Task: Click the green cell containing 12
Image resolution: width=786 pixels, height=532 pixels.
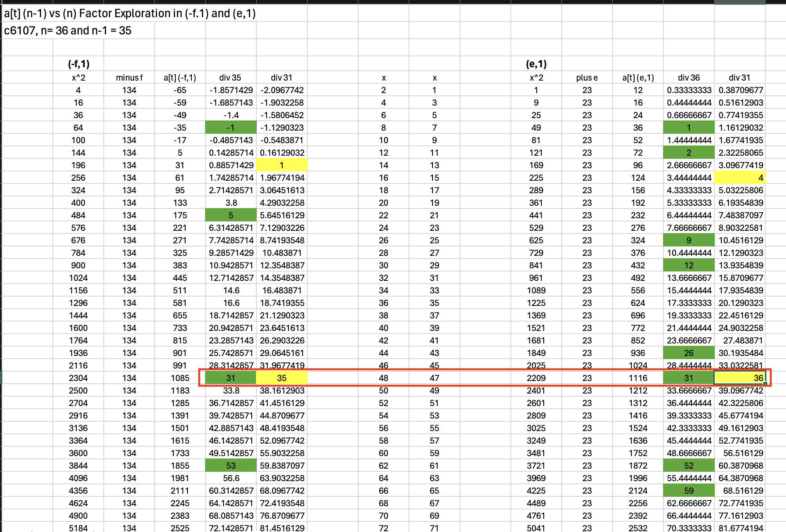Action: (x=689, y=265)
